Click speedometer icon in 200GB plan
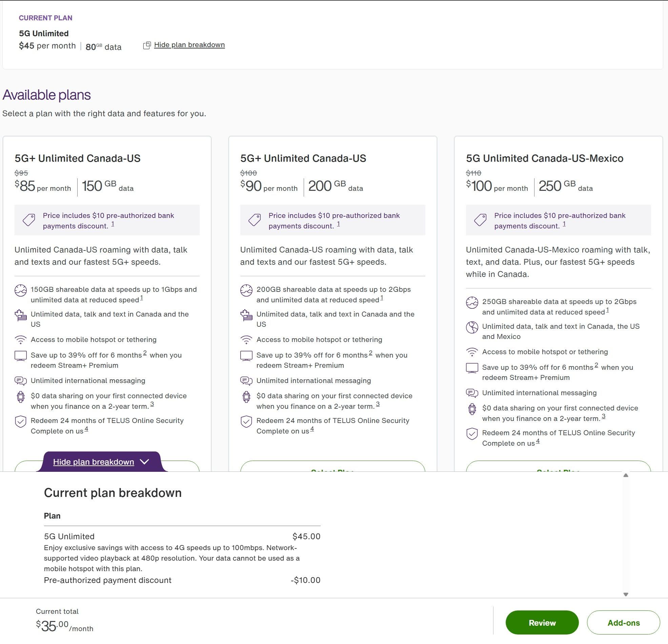Screen dimensions: 668x644 tap(246, 290)
